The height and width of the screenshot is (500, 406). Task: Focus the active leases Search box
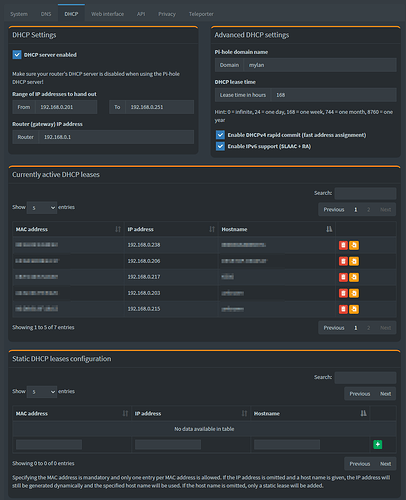365,193
